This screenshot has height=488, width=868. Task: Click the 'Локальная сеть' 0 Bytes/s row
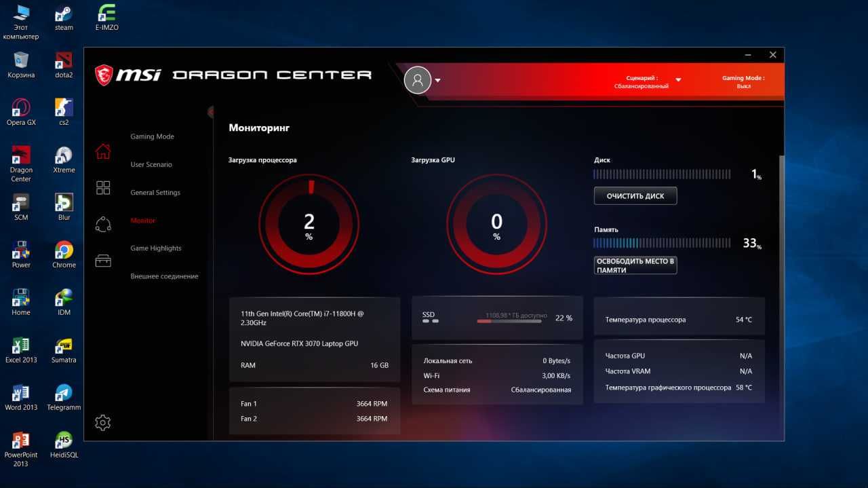tap(497, 361)
